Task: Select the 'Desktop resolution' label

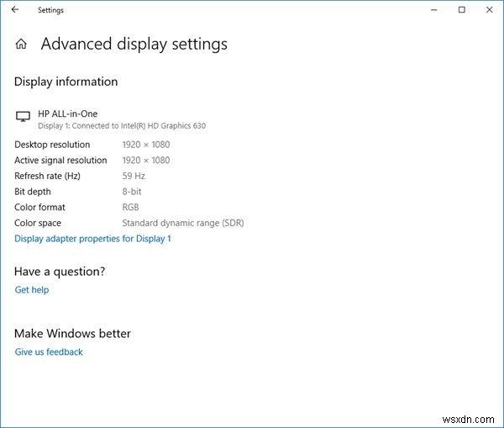Action: pyautogui.click(x=52, y=145)
